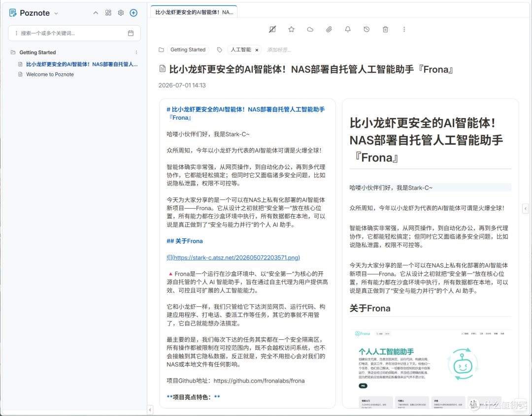Viewport: 532px width, 416px height.
Task: Click Frona screenshot image in preview pane
Action: (430, 369)
